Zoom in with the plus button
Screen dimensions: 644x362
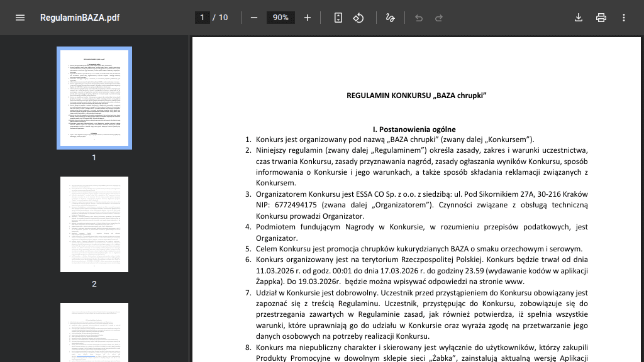307,18
